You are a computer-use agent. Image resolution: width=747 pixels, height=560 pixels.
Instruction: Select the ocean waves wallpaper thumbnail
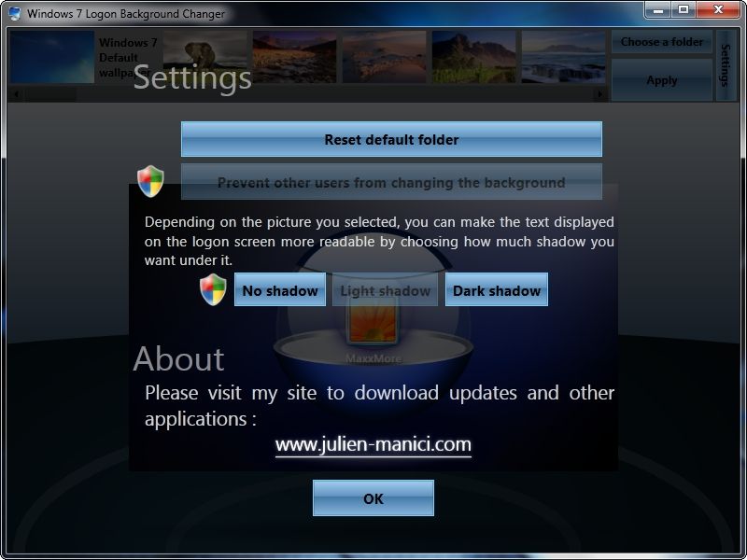click(564, 57)
